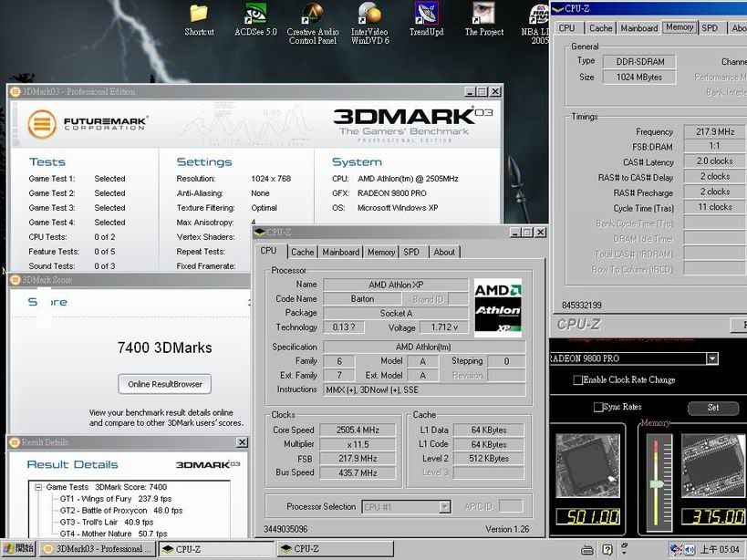Click the core clock 501.00 readout

(x=588, y=516)
